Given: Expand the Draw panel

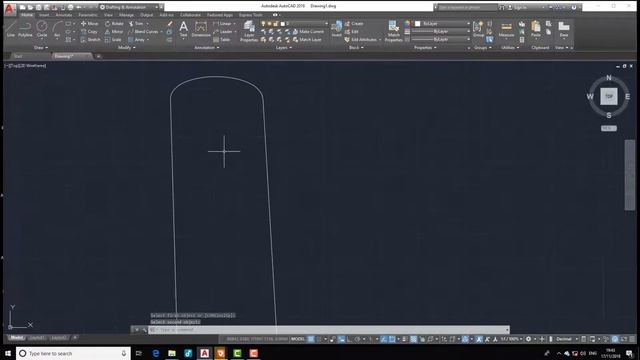Looking at the screenshot, I should pos(40,48).
